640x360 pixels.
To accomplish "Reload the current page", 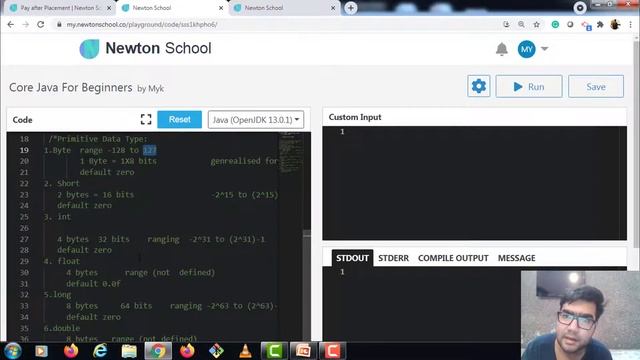I will pos(40,24).
